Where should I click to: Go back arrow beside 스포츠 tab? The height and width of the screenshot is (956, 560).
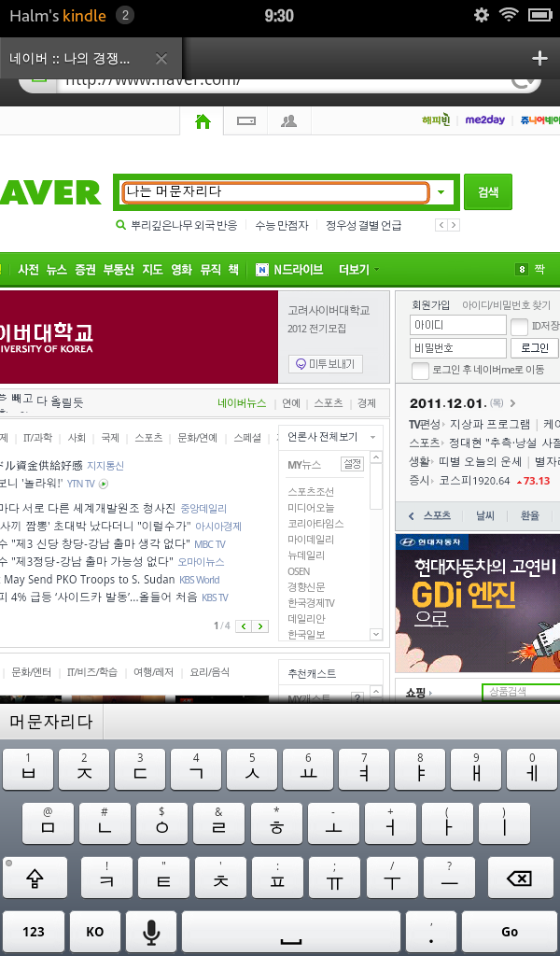tap(411, 515)
